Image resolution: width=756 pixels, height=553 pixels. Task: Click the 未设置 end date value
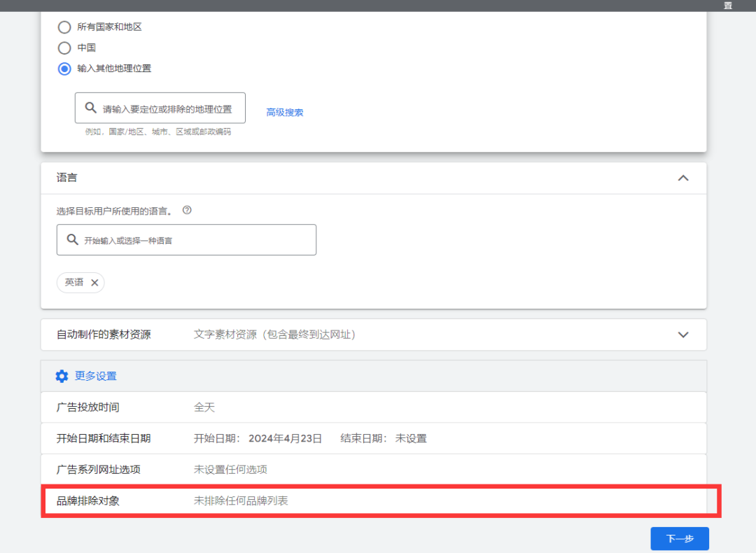pyautogui.click(x=411, y=438)
